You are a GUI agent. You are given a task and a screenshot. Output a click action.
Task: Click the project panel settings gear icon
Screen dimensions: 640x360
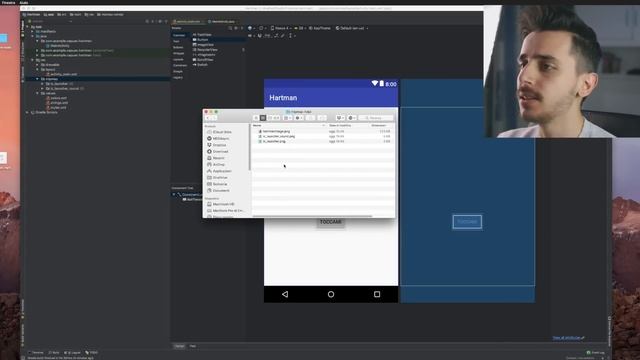[x=160, y=21]
